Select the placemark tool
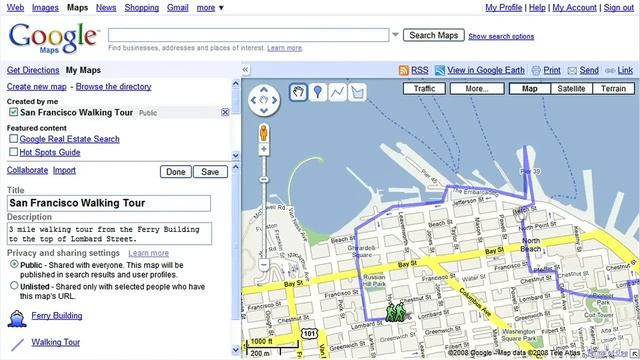This screenshot has width=640, height=360. 318,92
